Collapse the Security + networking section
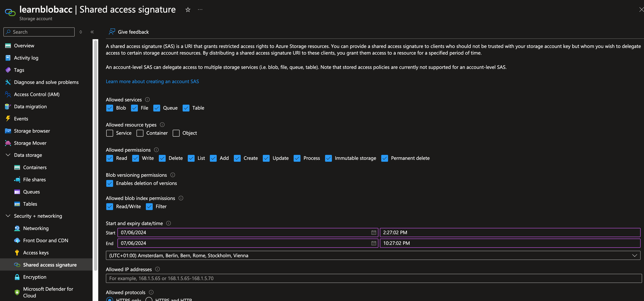The image size is (644, 301). [x=8, y=216]
